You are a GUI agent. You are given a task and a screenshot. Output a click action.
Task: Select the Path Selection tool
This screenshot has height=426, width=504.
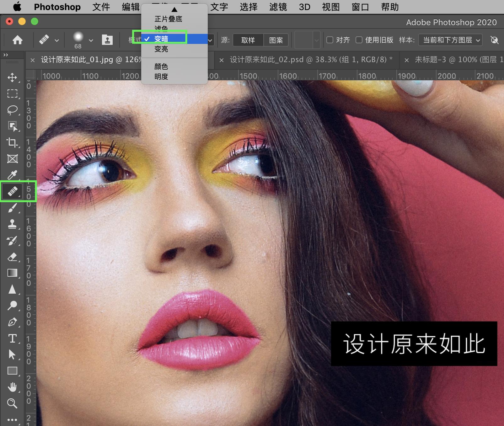pos(12,354)
